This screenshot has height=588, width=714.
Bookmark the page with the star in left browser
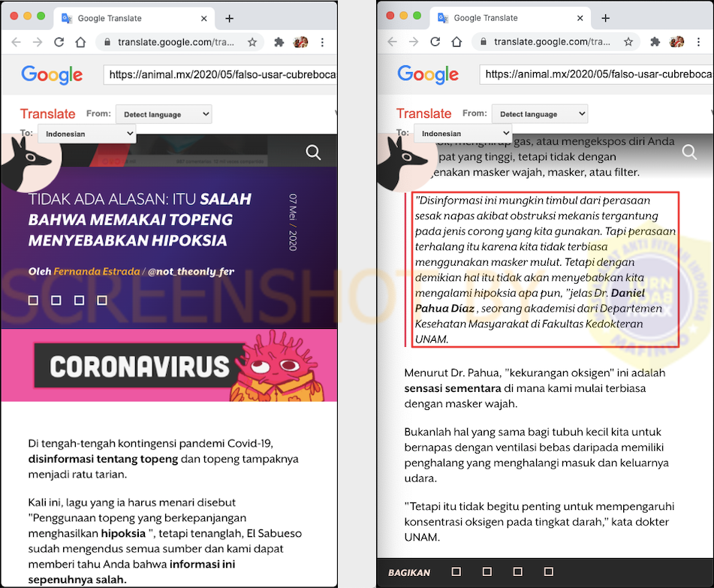[252, 42]
